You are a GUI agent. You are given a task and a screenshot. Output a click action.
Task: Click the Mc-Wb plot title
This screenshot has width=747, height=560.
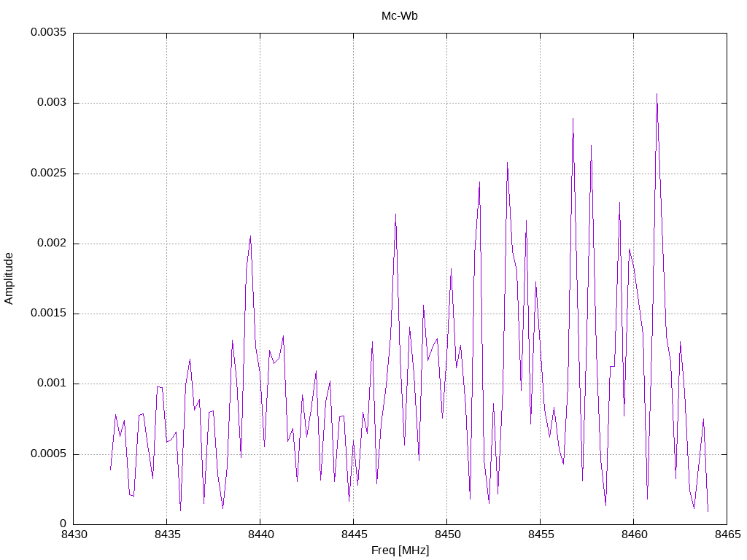coord(399,16)
